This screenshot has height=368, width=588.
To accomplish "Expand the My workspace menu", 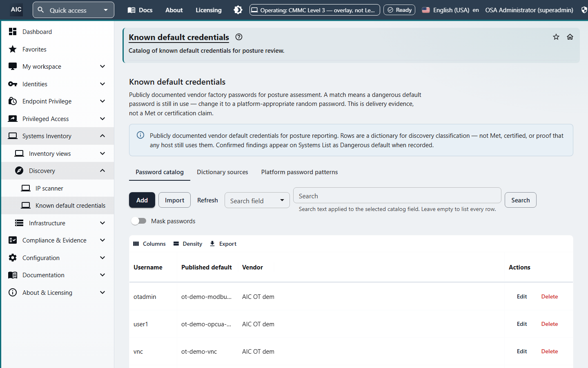I will point(58,66).
